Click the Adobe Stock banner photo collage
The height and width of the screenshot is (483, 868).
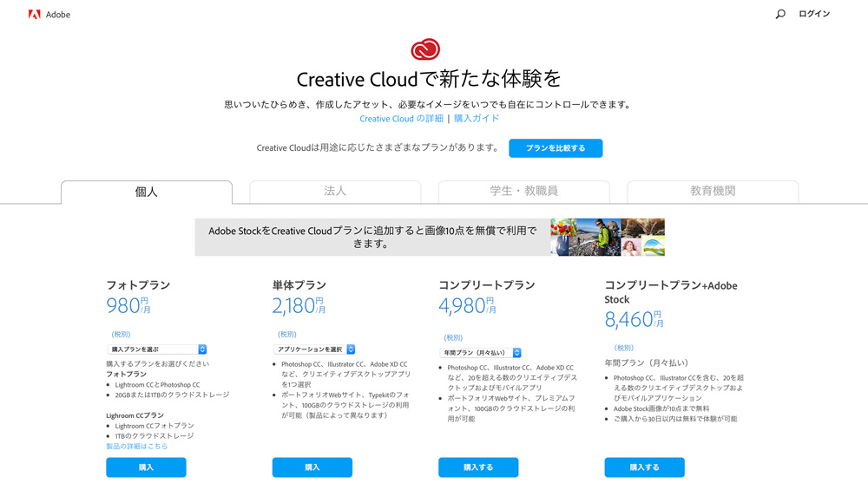pyautogui.click(x=608, y=238)
